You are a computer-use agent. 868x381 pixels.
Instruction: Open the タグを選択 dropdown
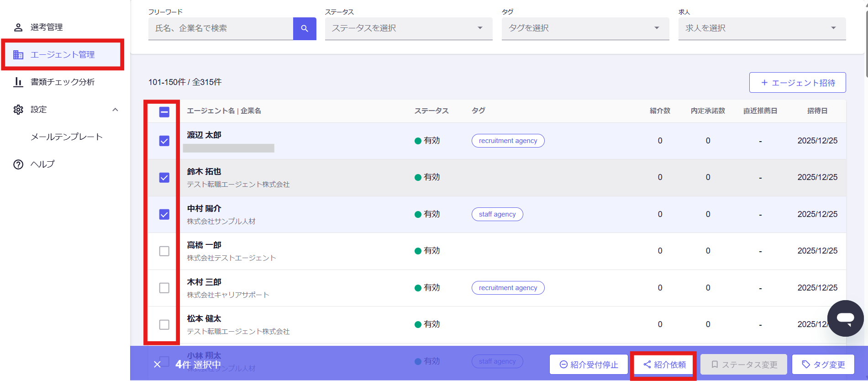tap(585, 28)
